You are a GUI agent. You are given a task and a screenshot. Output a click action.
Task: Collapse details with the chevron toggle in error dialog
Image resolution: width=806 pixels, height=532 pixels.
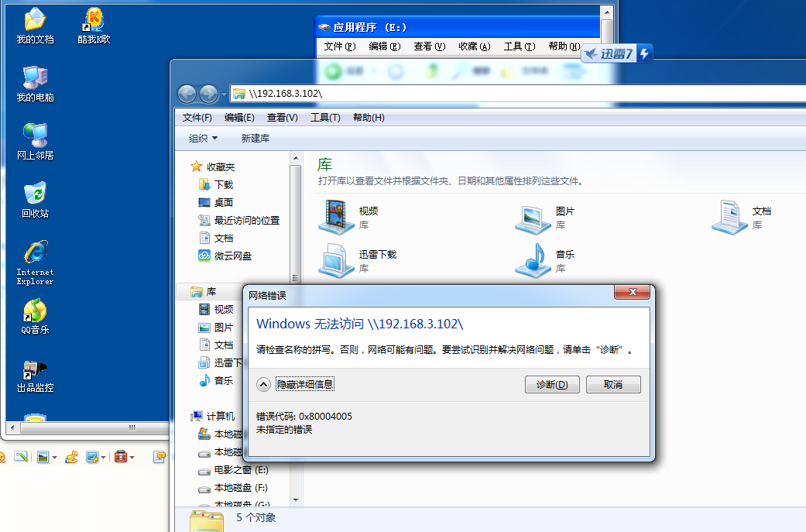point(263,384)
